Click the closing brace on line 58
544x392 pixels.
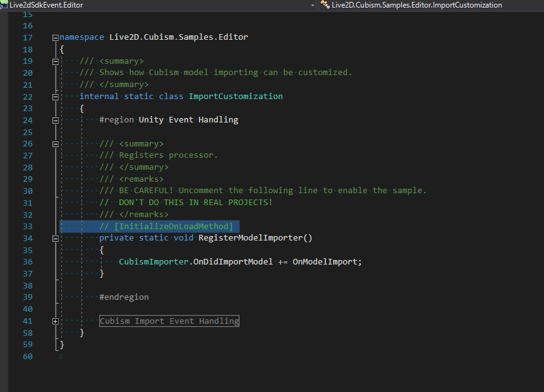(82, 333)
